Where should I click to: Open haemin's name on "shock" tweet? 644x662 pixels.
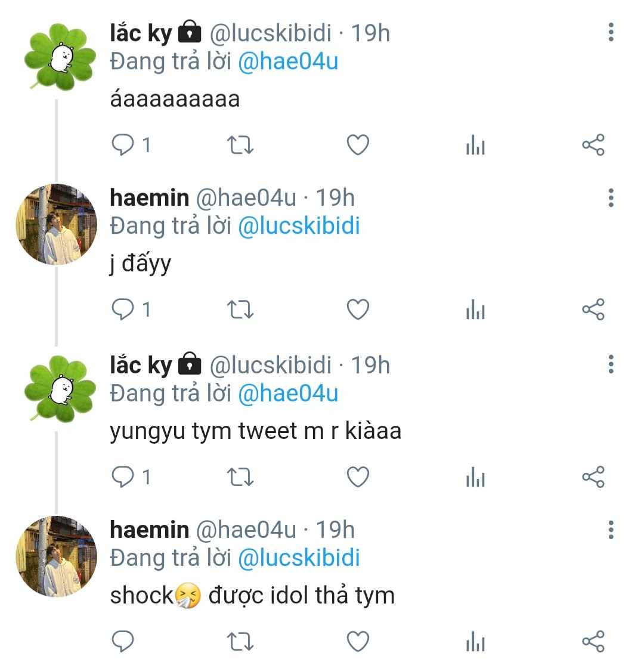point(149,530)
